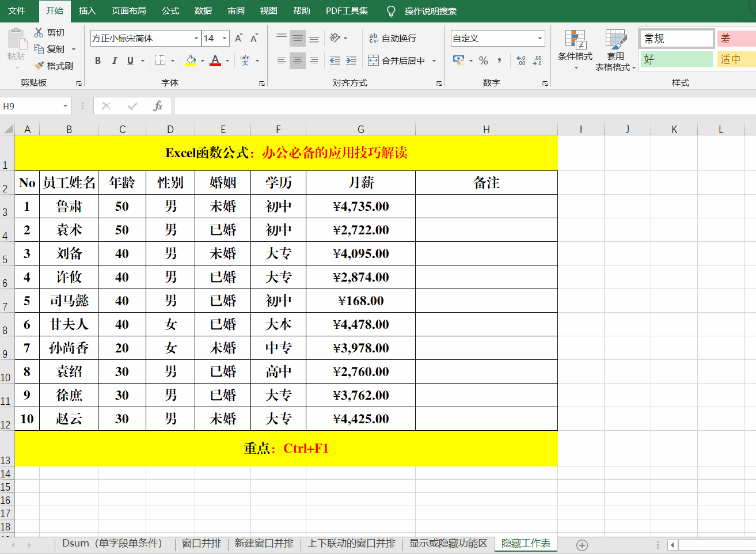
Task: Expand the Name Box dropdown arrow
Action: [65, 106]
